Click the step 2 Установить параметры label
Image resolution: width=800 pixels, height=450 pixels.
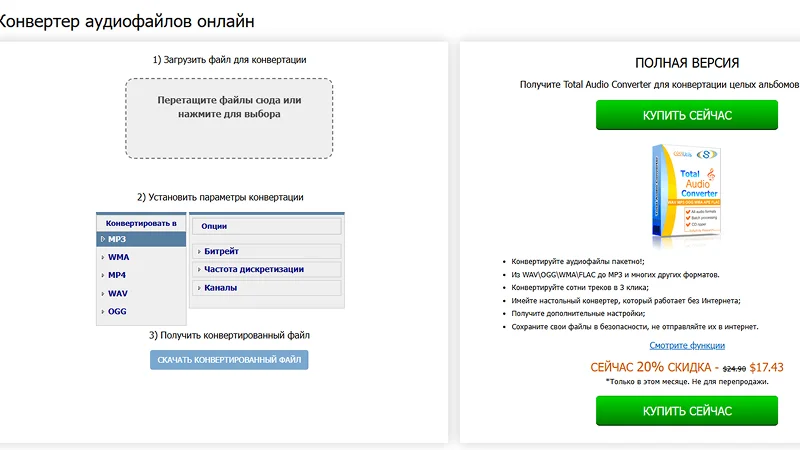tap(220, 197)
